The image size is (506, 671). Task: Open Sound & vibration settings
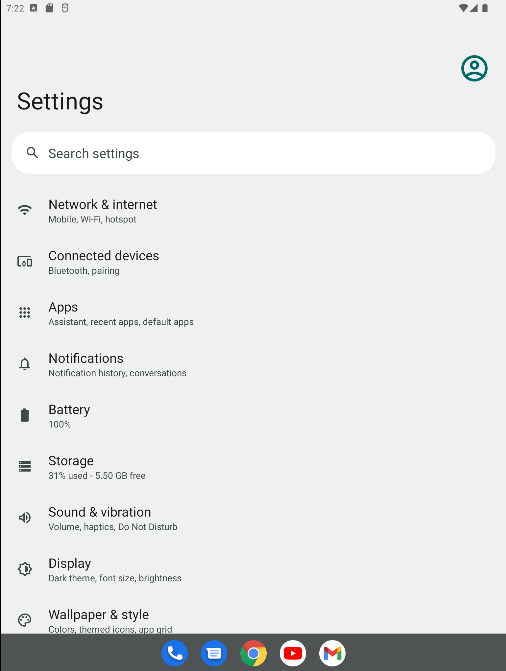tap(253, 518)
